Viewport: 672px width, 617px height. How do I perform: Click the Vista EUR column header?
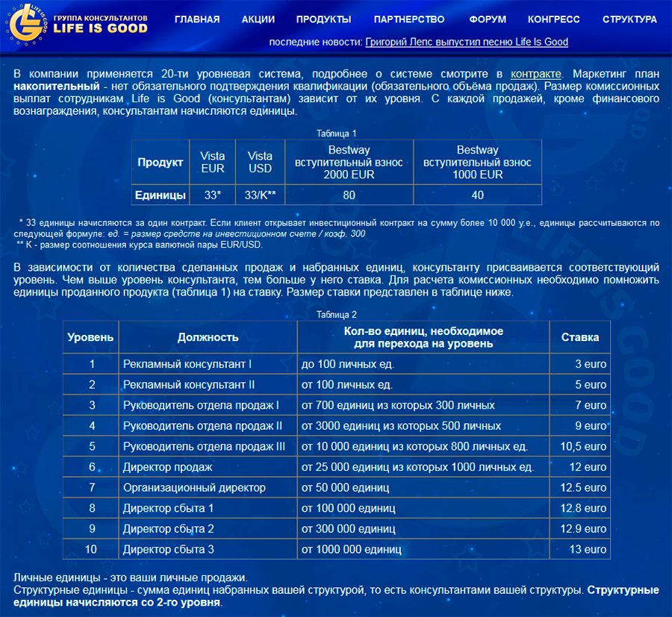[x=213, y=163]
